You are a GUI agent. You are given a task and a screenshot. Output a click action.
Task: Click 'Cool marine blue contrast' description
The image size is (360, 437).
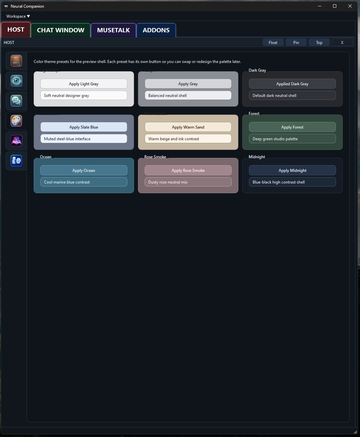point(84,182)
